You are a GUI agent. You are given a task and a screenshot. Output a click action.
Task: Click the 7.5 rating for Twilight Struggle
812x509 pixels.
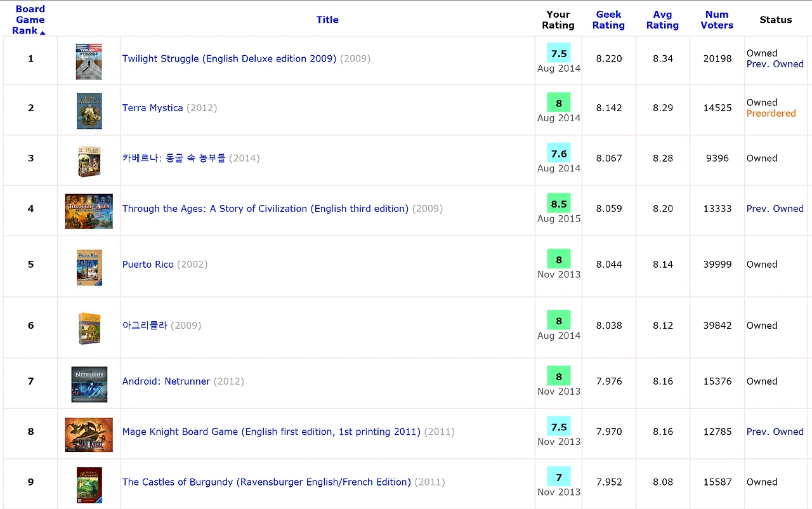click(559, 53)
